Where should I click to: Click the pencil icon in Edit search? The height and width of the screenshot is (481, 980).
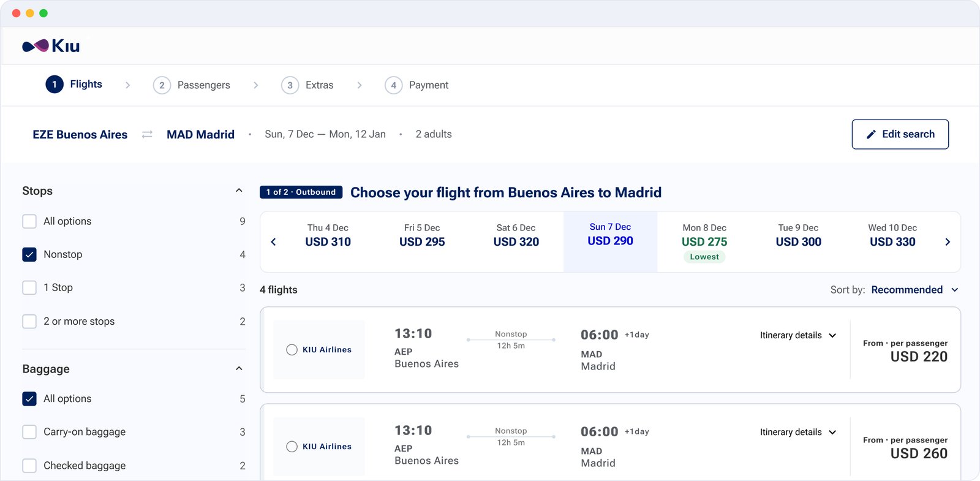(871, 134)
